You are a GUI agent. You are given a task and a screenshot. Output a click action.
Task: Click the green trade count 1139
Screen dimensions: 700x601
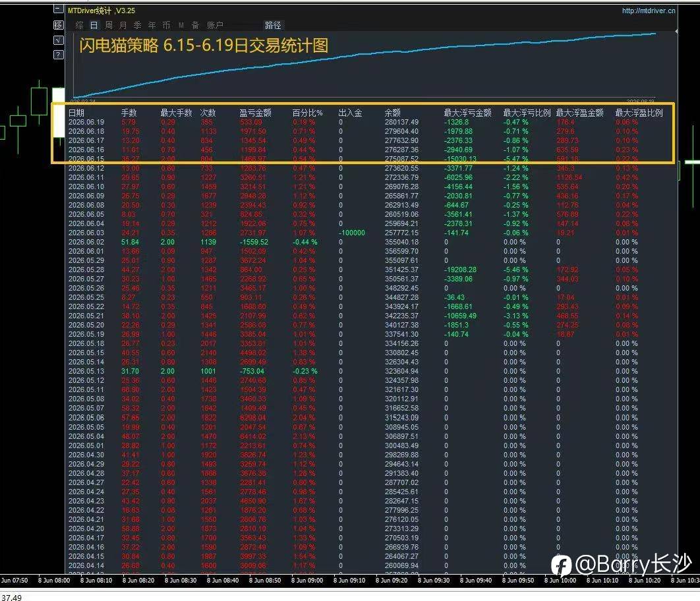pyautogui.click(x=208, y=243)
